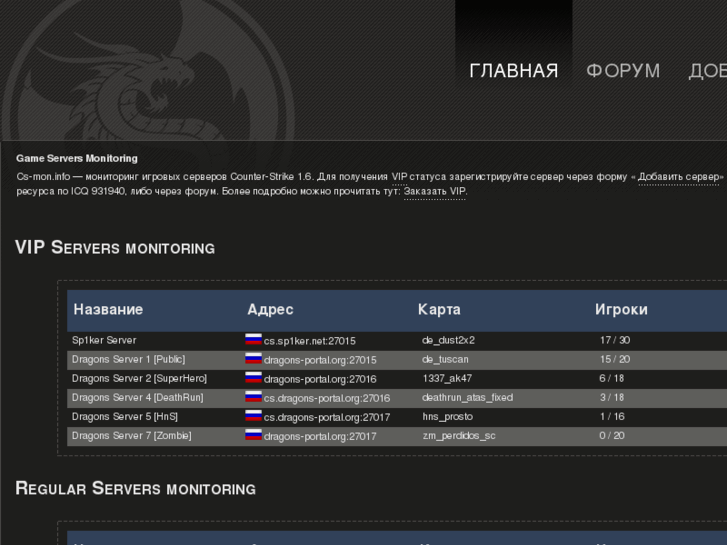Click address dragons-portal.org:27015
Image resolution: width=727 pixels, height=545 pixels.
click(320, 360)
